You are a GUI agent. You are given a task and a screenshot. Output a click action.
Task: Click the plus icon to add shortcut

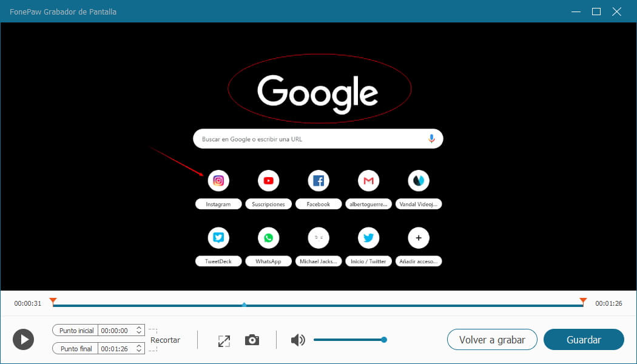(419, 238)
